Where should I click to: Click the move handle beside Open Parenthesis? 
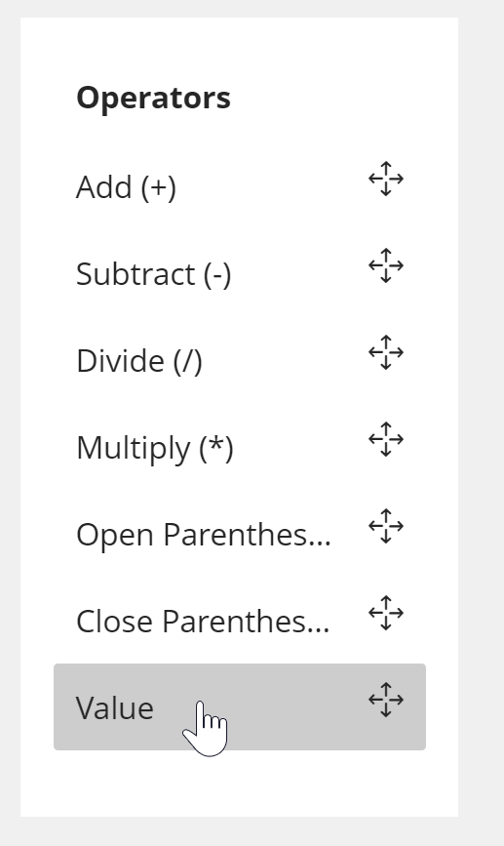coord(386,526)
